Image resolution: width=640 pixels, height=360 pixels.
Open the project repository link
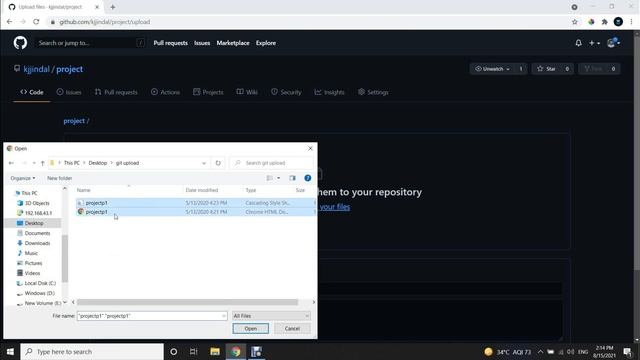[x=69, y=69]
